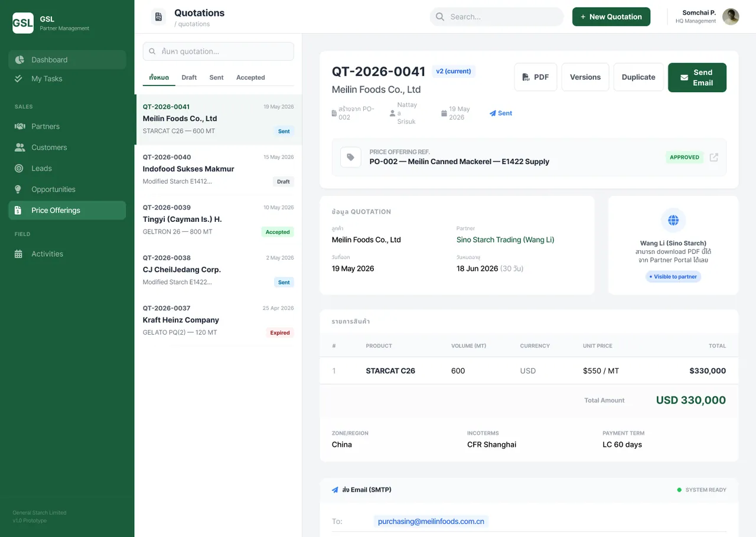This screenshot has height=537, width=756.
Task: Click the v2 (current) version badge
Action: pyautogui.click(x=454, y=71)
